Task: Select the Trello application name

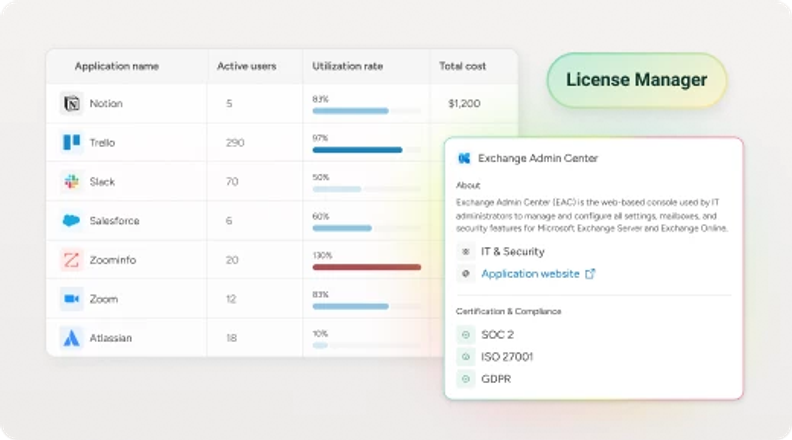Action: point(102,142)
